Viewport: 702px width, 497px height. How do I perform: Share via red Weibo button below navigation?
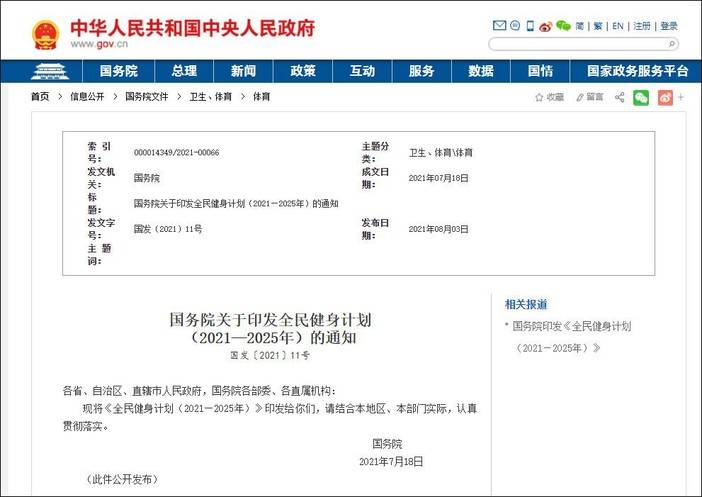click(663, 97)
